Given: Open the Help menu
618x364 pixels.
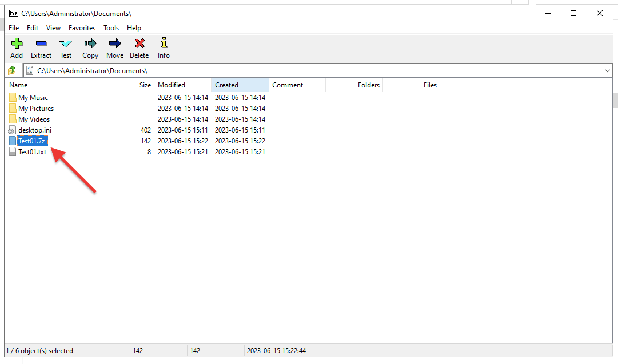Looking at the screenshot, I should (x=134, y=28).
